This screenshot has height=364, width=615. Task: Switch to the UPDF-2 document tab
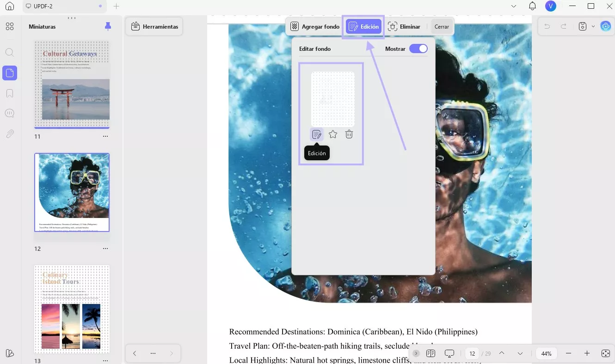coord(65,6)
